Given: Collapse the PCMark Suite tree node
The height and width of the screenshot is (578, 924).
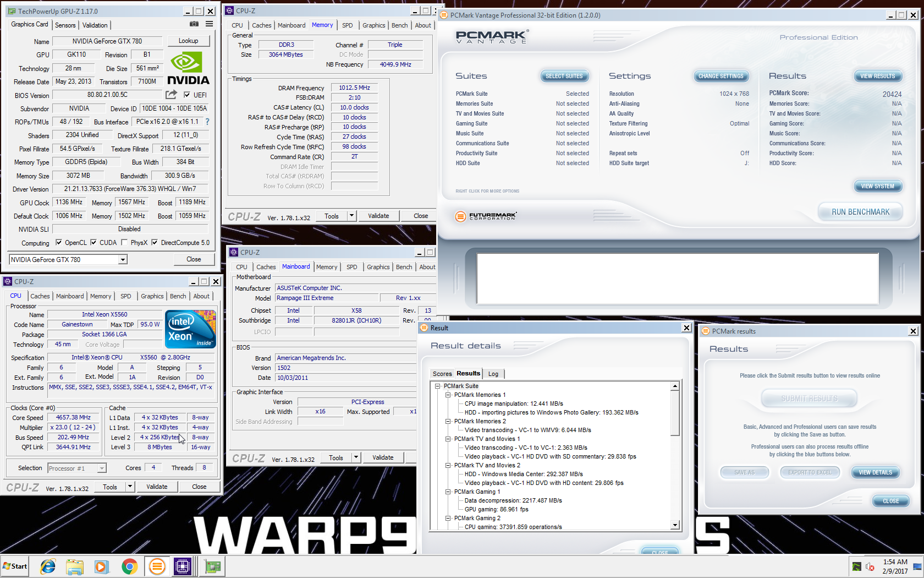Looking at the screenshot, I should click(438, 386).
